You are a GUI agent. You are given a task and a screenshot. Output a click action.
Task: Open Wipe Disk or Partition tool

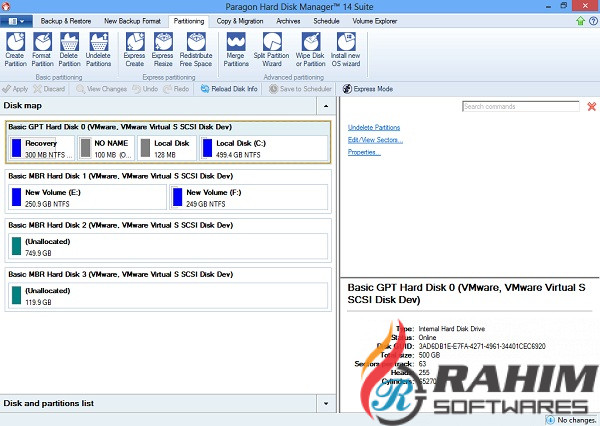click(x=310, y=49)
